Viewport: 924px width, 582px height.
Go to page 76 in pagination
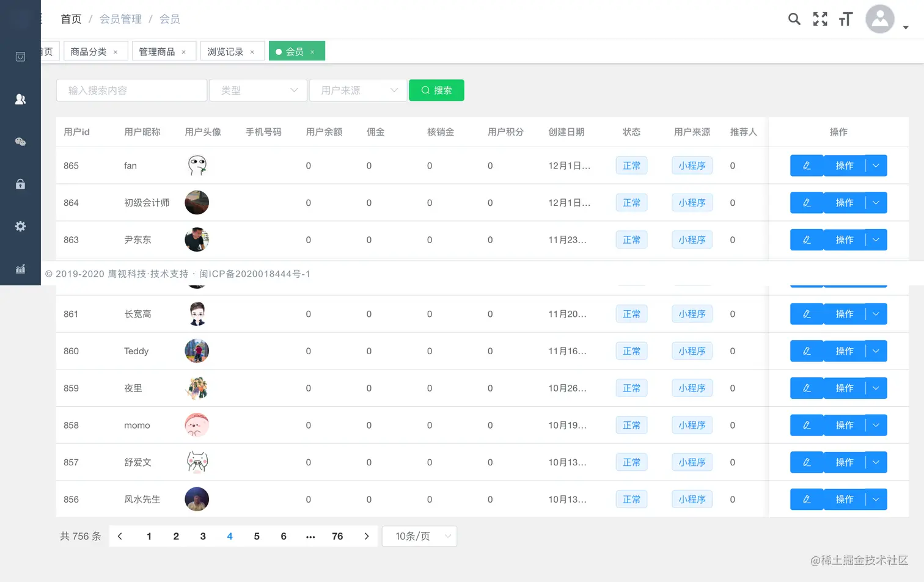(x=337, y=536)
